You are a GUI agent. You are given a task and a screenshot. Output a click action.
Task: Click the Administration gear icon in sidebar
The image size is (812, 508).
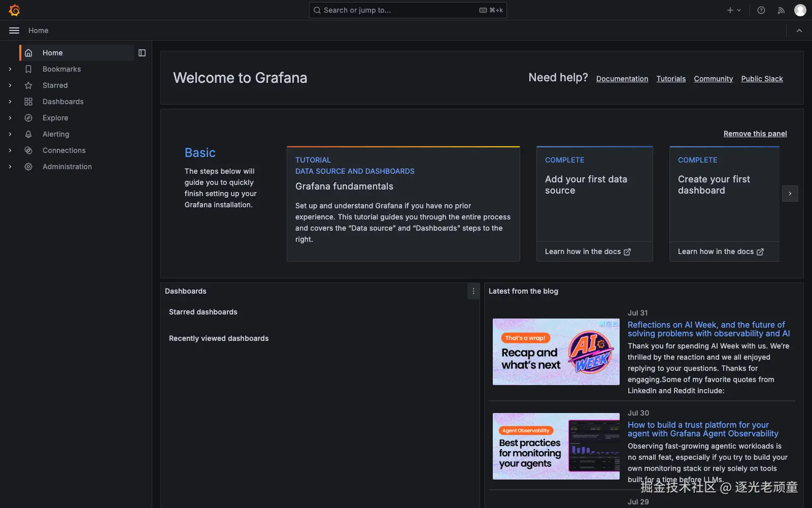pos(28,167)
